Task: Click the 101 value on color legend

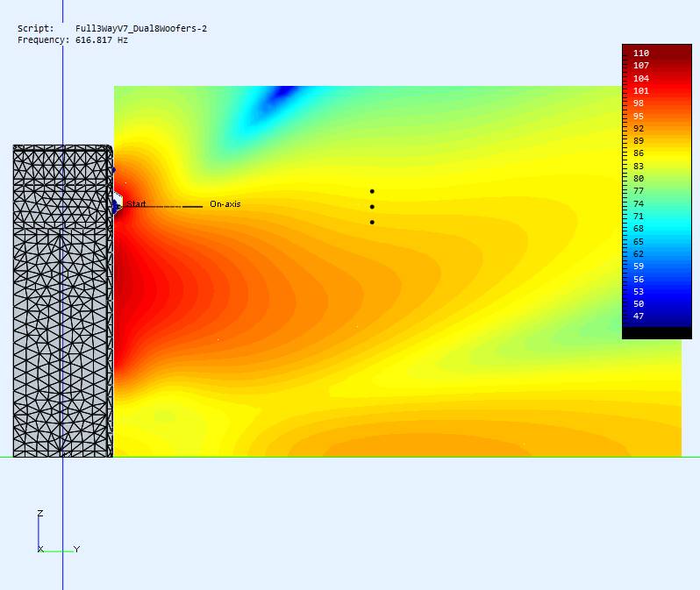Action: click(641, 91)
